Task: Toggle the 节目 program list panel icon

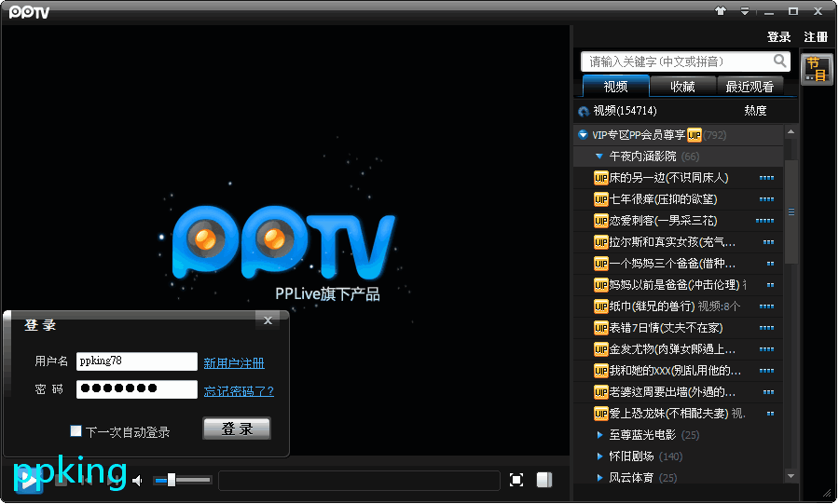Action: [817, 69]
